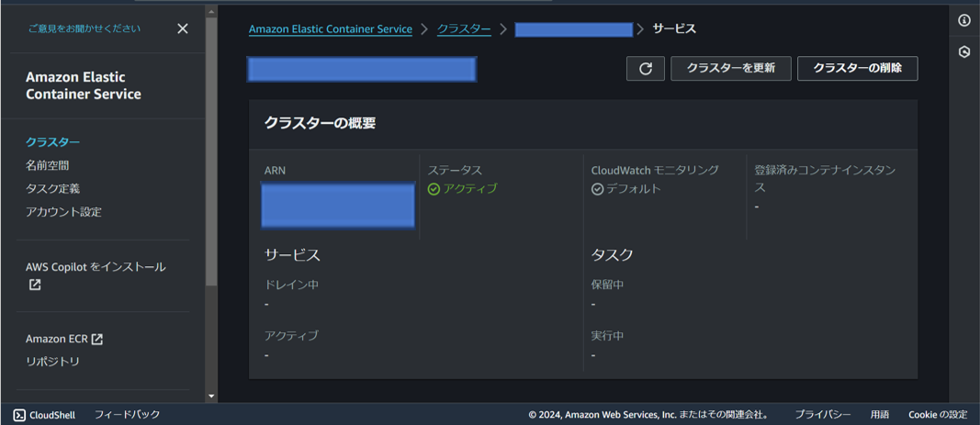This screenshot has width=980, height=425.
Task: Click the 実行中 label
Action: 607,336
